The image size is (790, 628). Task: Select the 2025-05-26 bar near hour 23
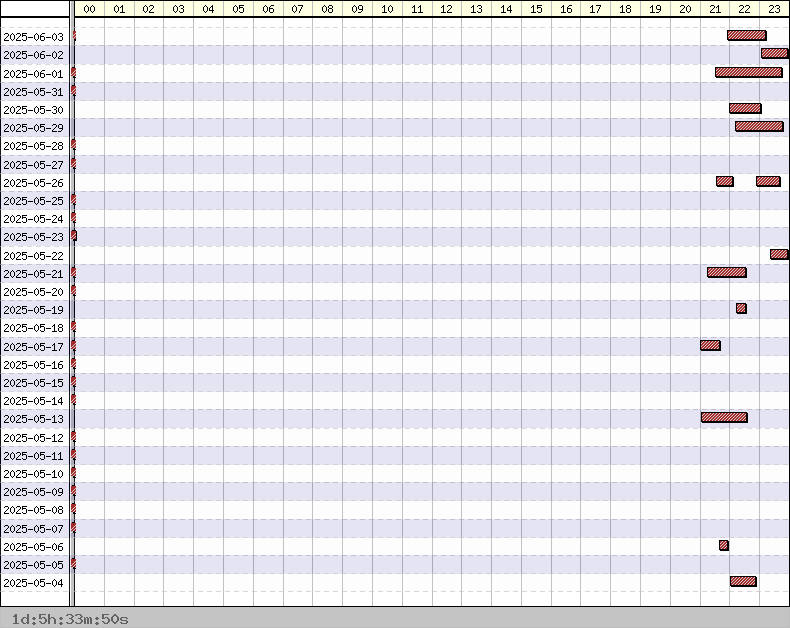(x=768, y=181)
